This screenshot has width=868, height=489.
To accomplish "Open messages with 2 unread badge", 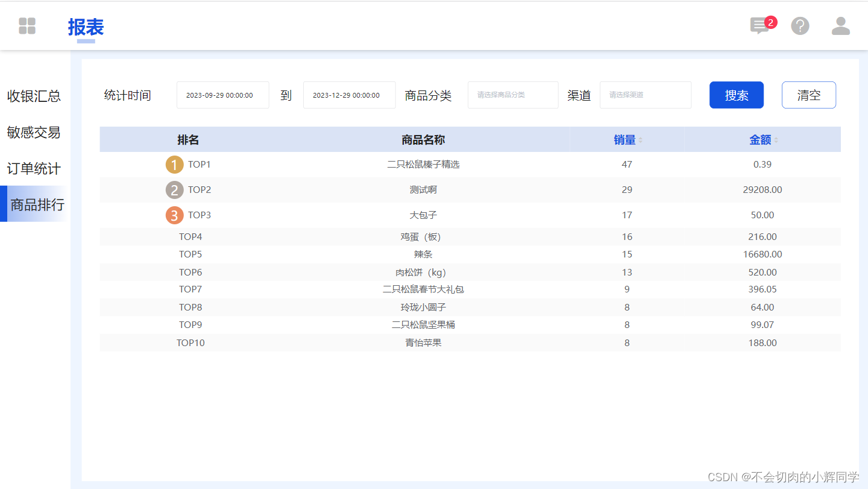I will 763,25.
